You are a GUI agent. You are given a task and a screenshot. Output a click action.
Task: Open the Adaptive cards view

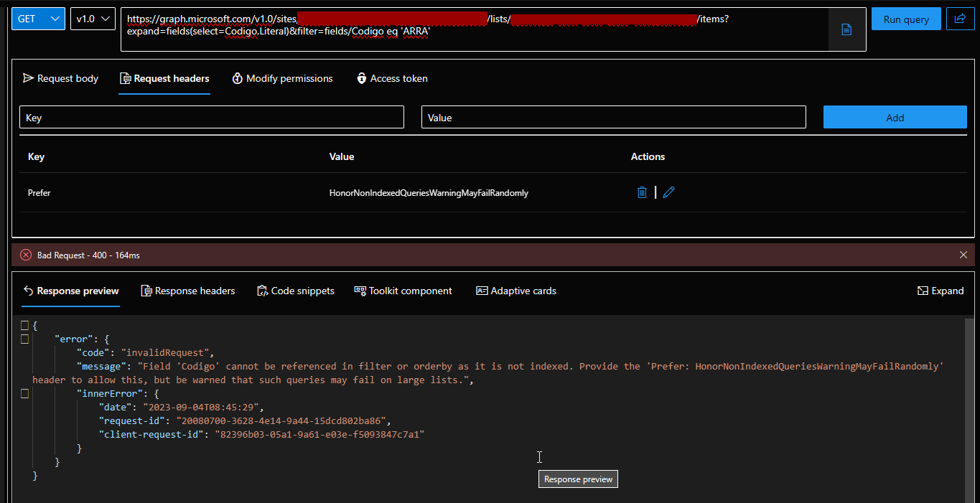pos(515,291)
